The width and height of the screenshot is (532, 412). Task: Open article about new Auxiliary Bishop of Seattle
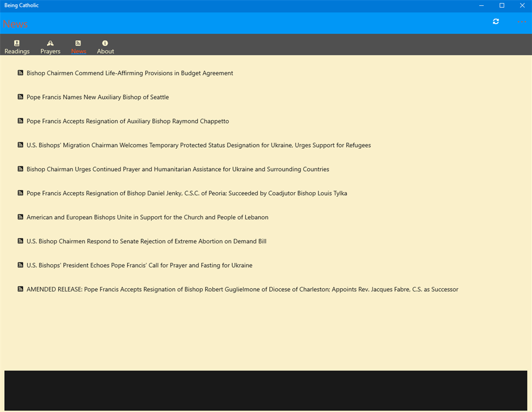pyautogui.click(x=98, y=97)
